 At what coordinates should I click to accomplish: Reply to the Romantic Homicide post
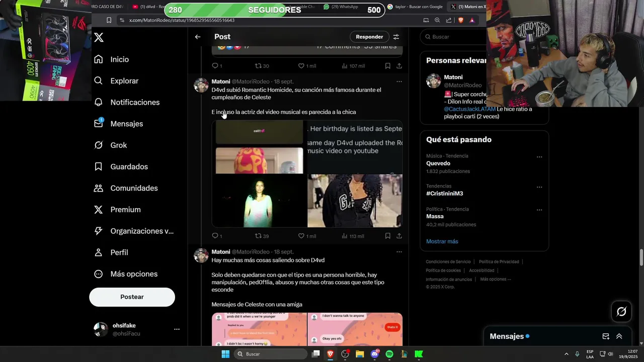pos(217,236)
